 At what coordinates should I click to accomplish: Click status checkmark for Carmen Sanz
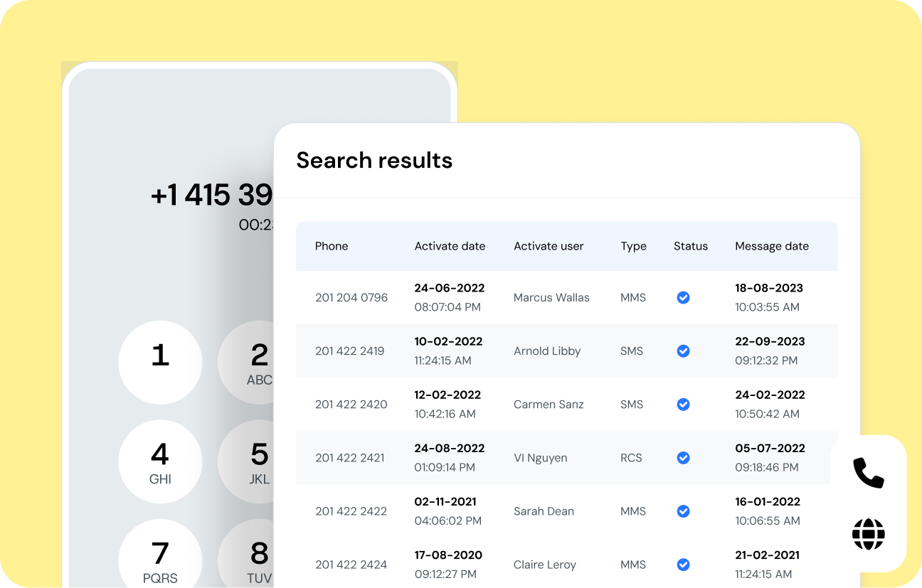(683, 405)
